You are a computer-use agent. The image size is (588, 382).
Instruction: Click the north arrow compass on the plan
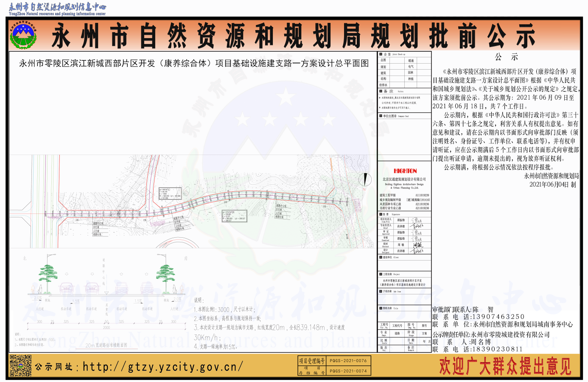click(365, 180)
